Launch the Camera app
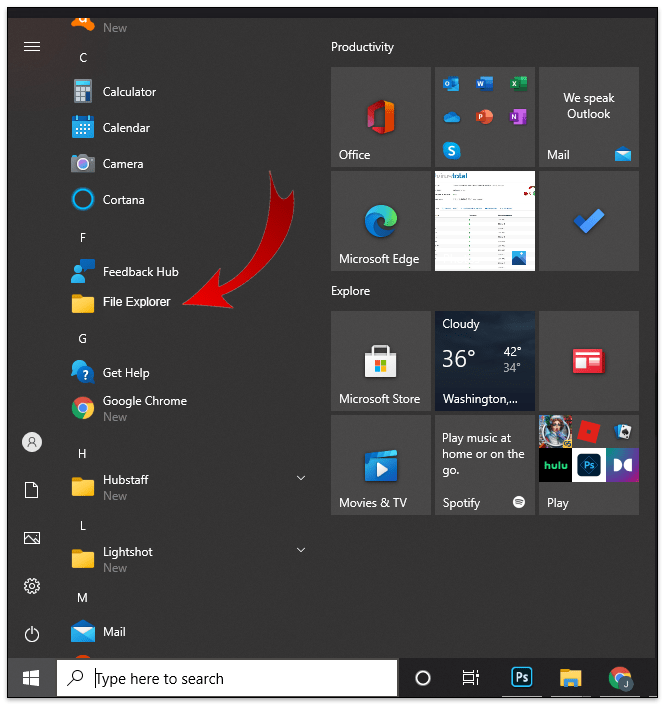The image size is (666, 706). [189, 163]
